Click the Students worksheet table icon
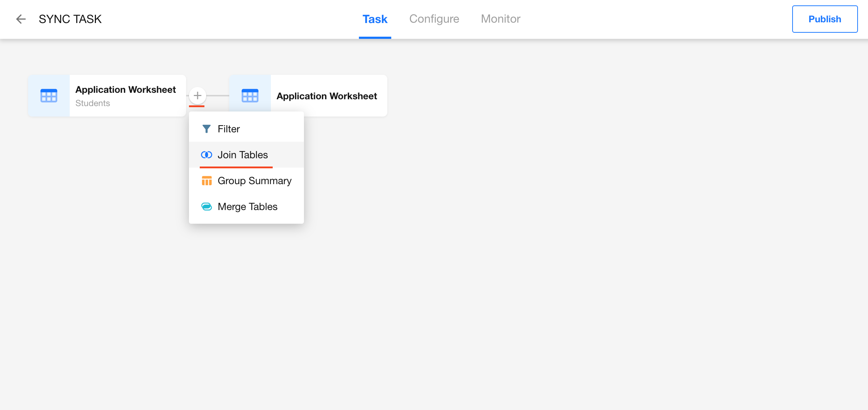This screenshot has width=868, height=410. (49, 96)
